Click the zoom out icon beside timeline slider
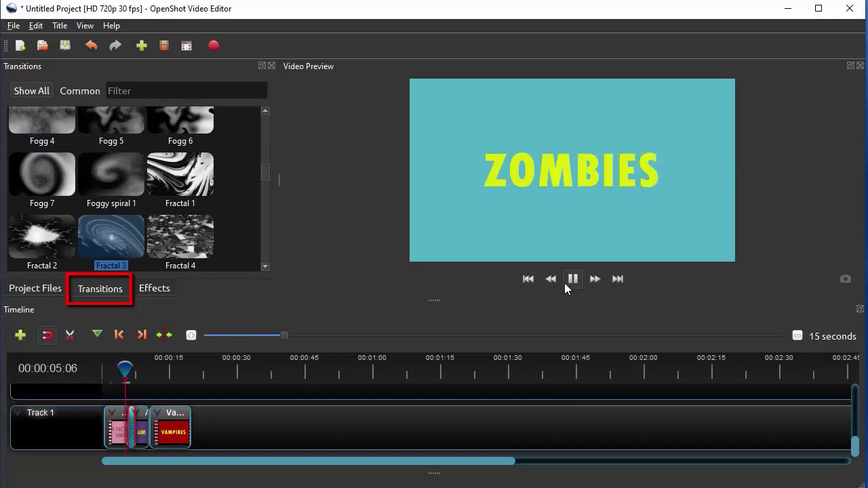This screenshot has width=868, height=488. pos(191,335)
